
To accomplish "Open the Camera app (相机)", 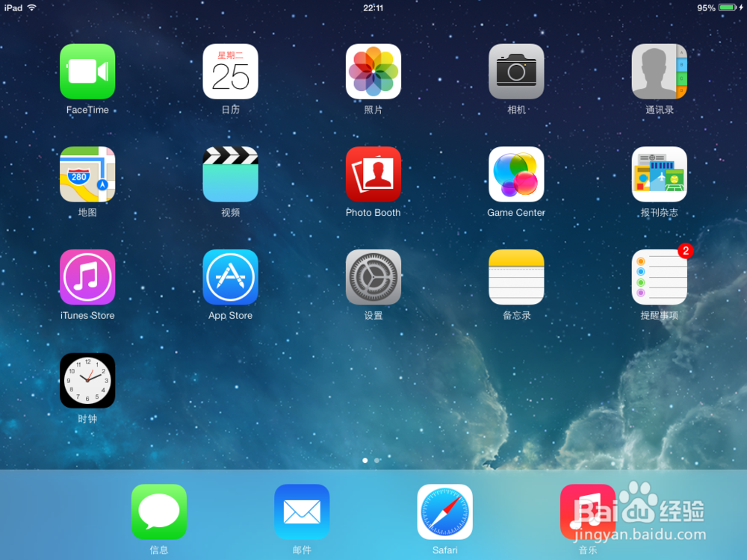I will point(516,72).
